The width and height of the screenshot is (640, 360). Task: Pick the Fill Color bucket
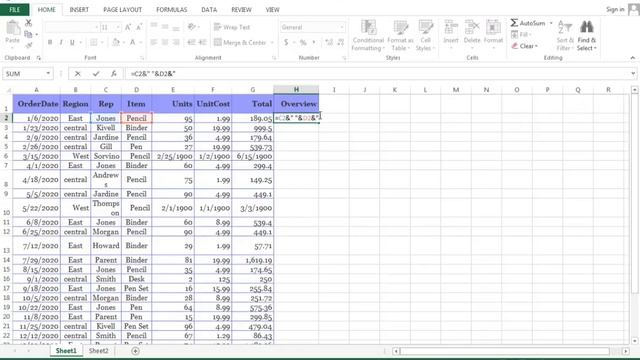click(x=116, y=42)
